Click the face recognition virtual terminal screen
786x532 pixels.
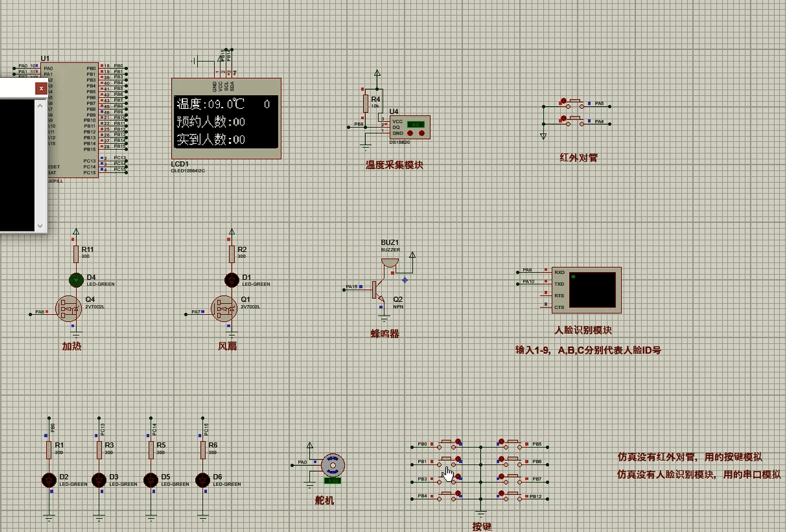(x=592, y=290)
